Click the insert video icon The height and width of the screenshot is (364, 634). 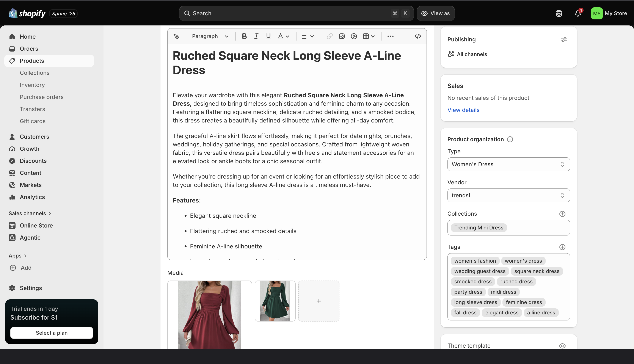tap(354, 36)
